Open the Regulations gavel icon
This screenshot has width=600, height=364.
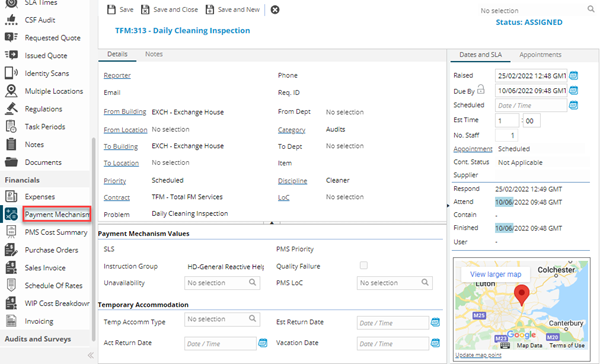click(11, 109)
